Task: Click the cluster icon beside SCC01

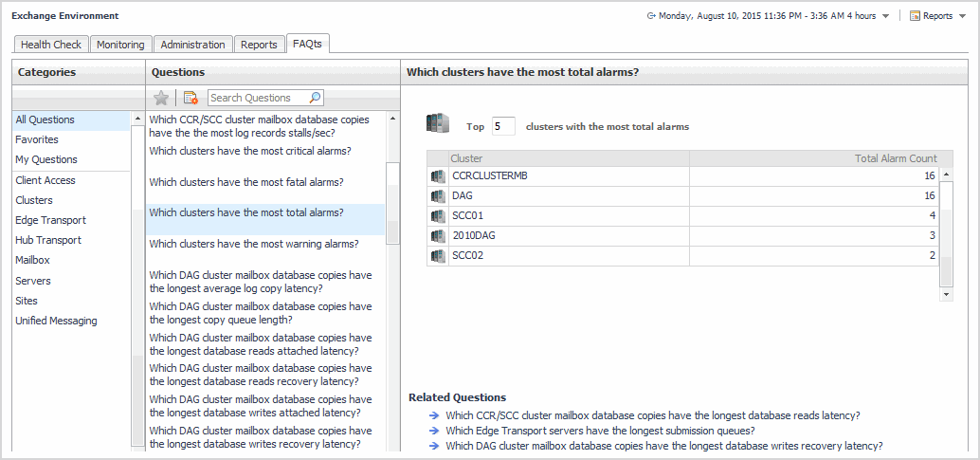Action: point(438,216)
